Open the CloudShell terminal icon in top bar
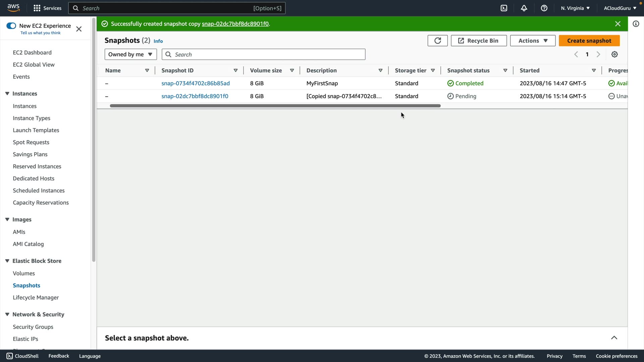The image size is (644, 362). tap(504, 8)
